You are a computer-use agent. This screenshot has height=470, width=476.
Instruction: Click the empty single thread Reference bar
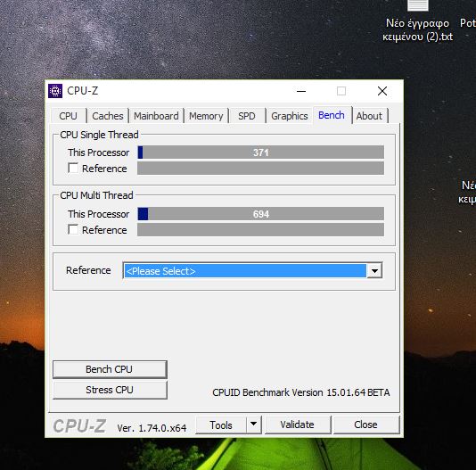coord(261,169)
